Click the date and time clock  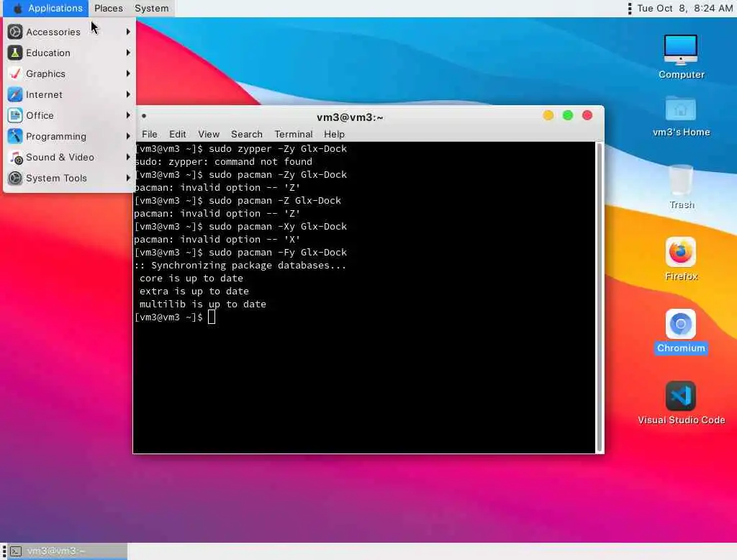pos(684,8)
